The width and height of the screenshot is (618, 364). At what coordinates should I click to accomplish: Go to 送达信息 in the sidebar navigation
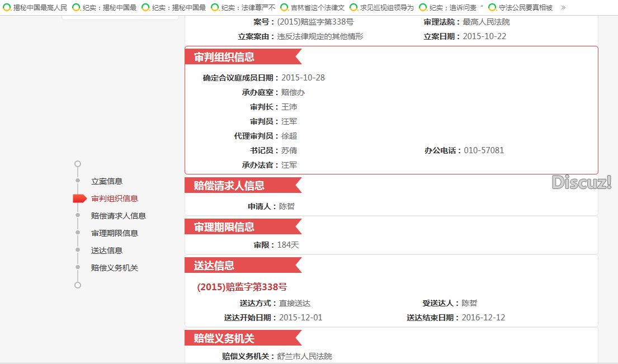click(107, 250)
